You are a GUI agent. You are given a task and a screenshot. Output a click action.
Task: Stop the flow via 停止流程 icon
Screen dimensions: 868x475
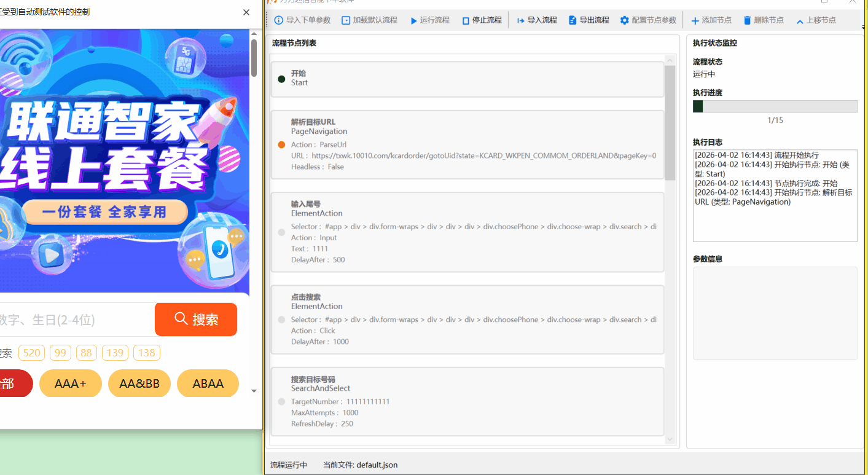coord(466,20)
